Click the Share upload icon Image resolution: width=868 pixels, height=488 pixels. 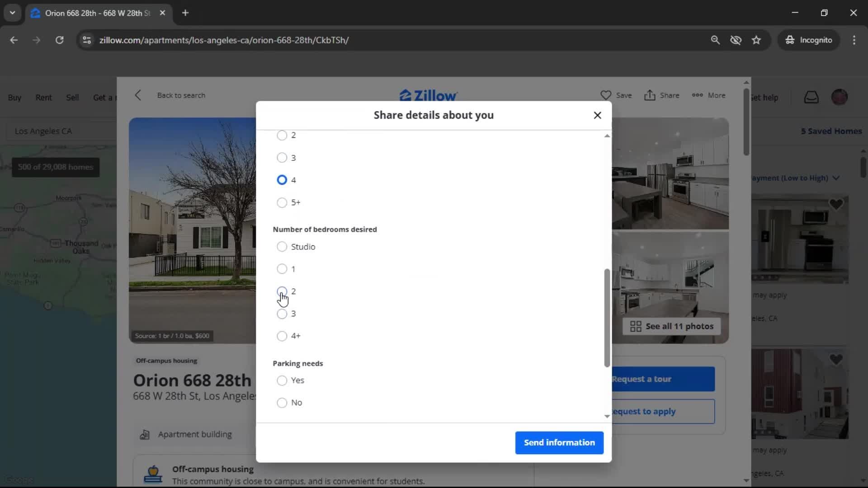coord(650,95)
